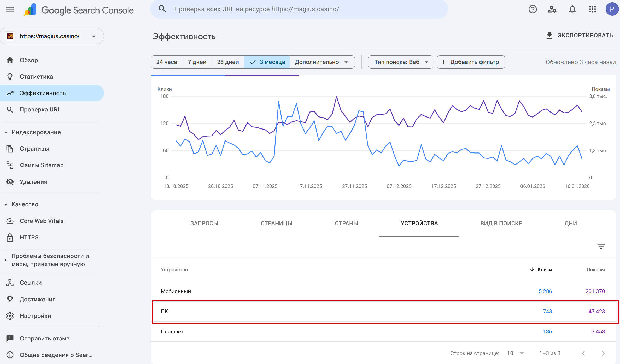Open the hamburger main menu
The width and height of the screenshot is (620, 364).
(x=10, y=9)
